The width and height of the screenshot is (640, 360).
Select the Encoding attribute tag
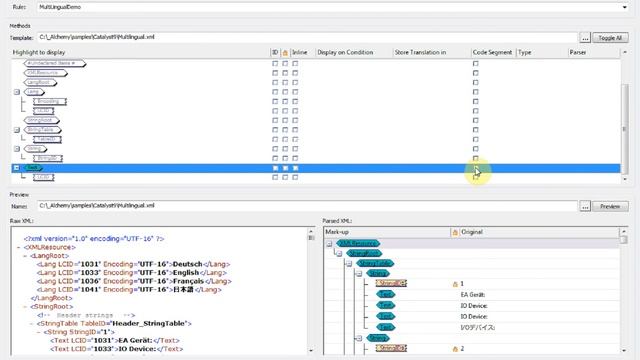tap(50, 101)
